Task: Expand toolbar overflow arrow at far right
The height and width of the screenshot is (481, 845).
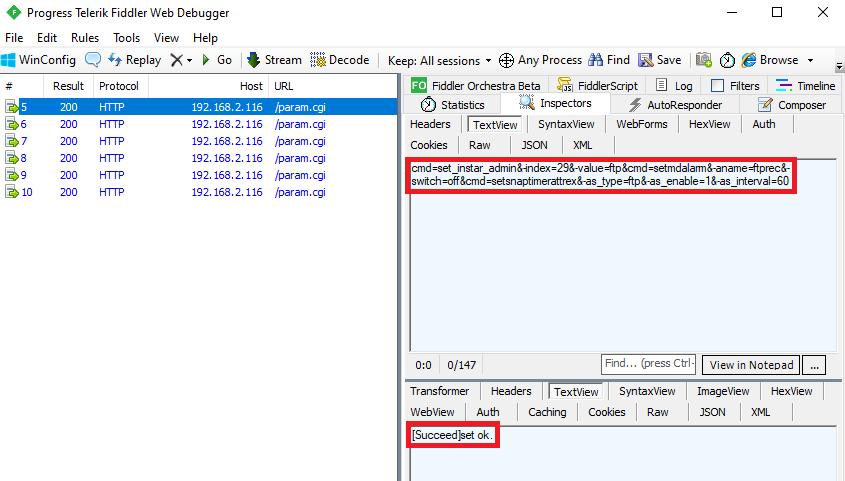Action: pyautogui.click(x=839, y=66)
